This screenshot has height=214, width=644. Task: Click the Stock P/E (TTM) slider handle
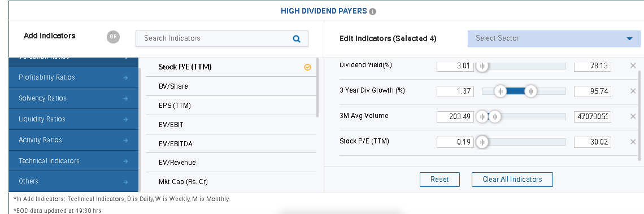(x=482, y=142)
